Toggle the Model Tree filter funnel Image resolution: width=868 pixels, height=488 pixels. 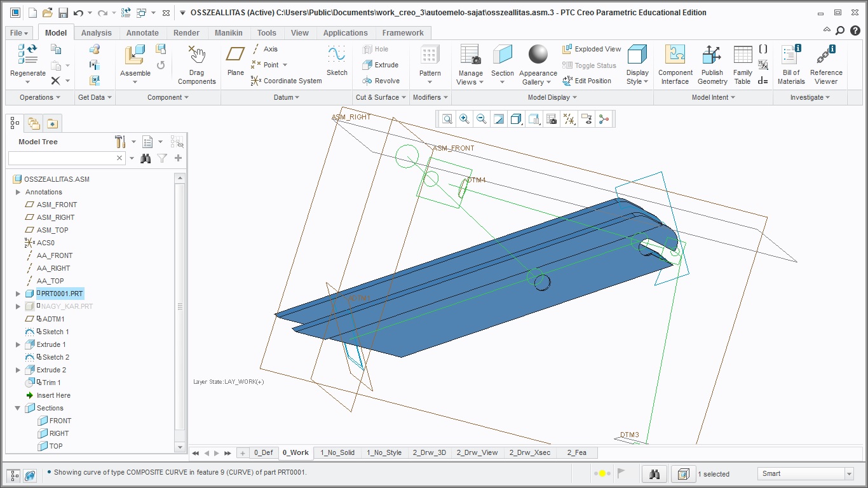pos(162,158)
